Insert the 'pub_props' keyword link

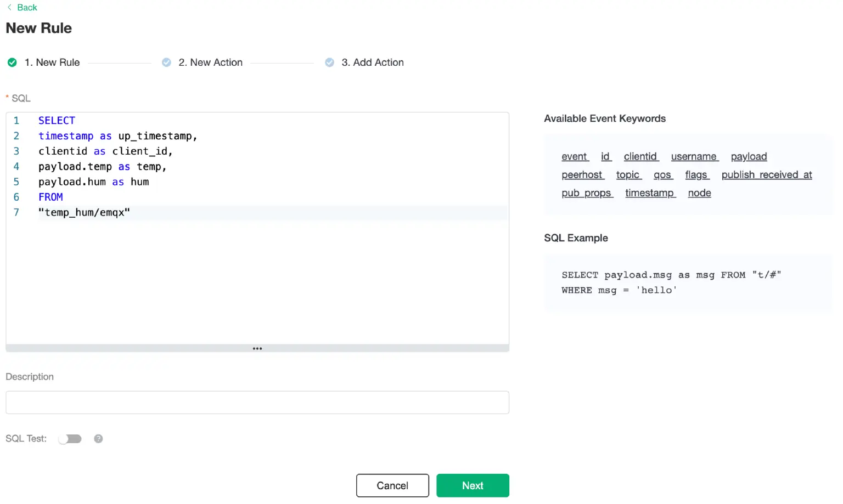(x=587, y=193)
